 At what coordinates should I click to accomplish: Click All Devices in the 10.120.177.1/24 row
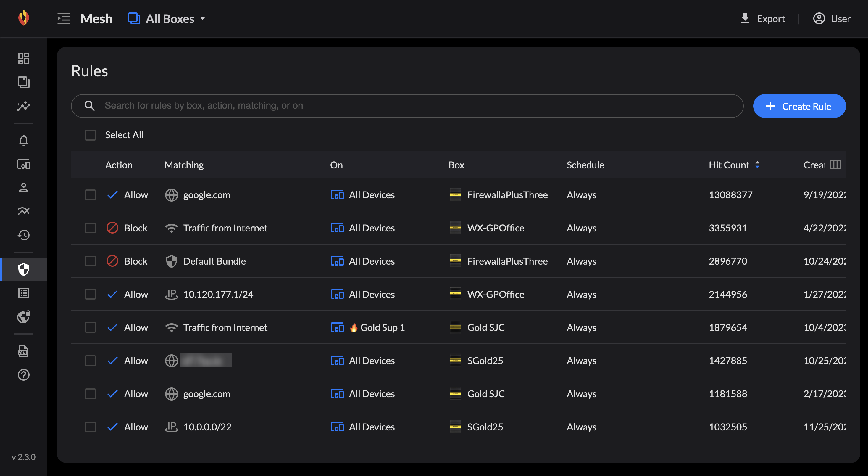(372, 294)
